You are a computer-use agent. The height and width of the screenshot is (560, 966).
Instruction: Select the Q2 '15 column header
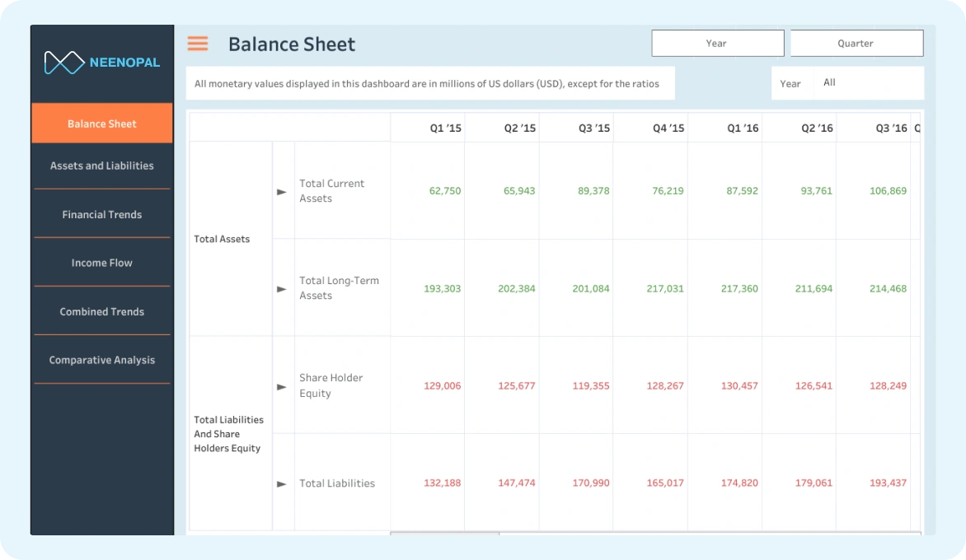click(x=520, y=128)
